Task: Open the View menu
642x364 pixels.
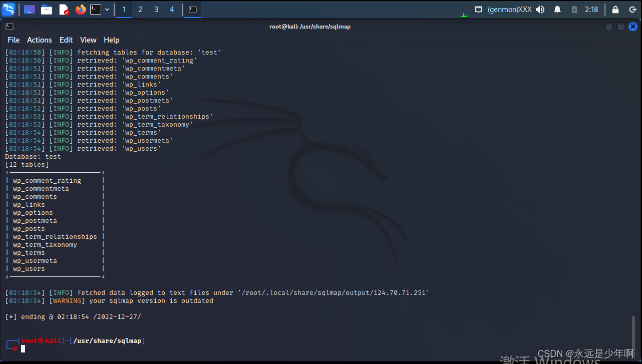Action: click(88, 40)
